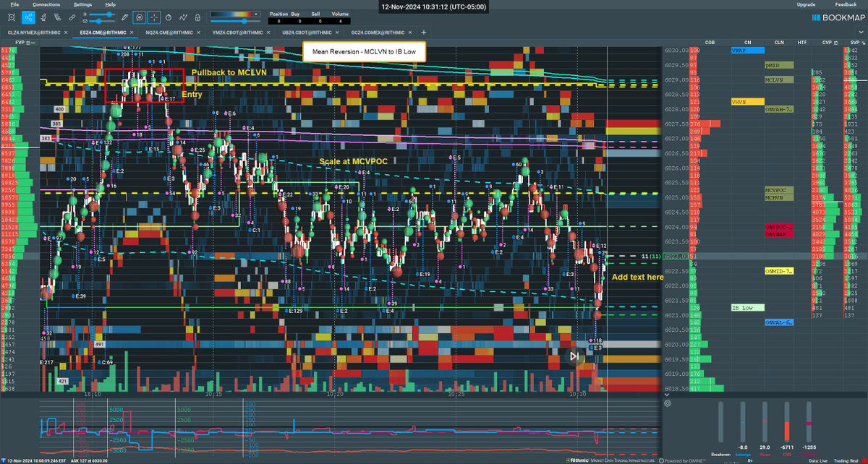Viewport: 868px width, 464px height.
Task: Click the MCVPOC label in CLN column
Action: point(779,190)
